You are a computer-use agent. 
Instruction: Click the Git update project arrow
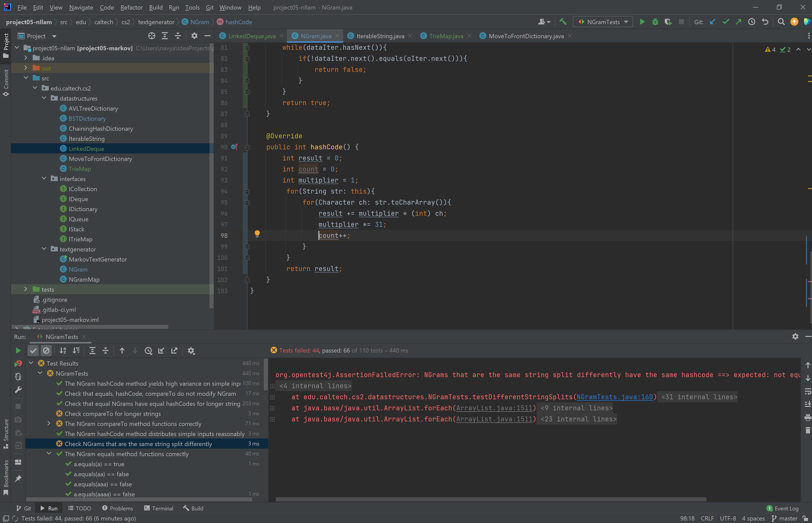[712, 22]
